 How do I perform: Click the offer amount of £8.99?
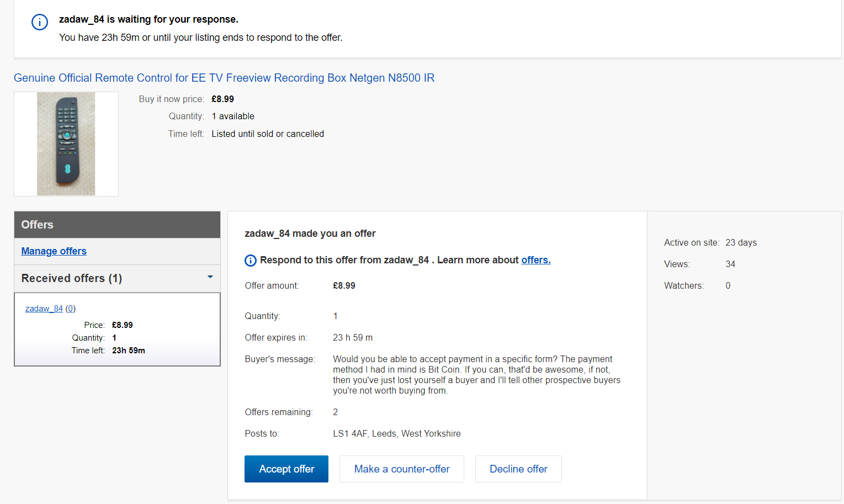[344, 285]
